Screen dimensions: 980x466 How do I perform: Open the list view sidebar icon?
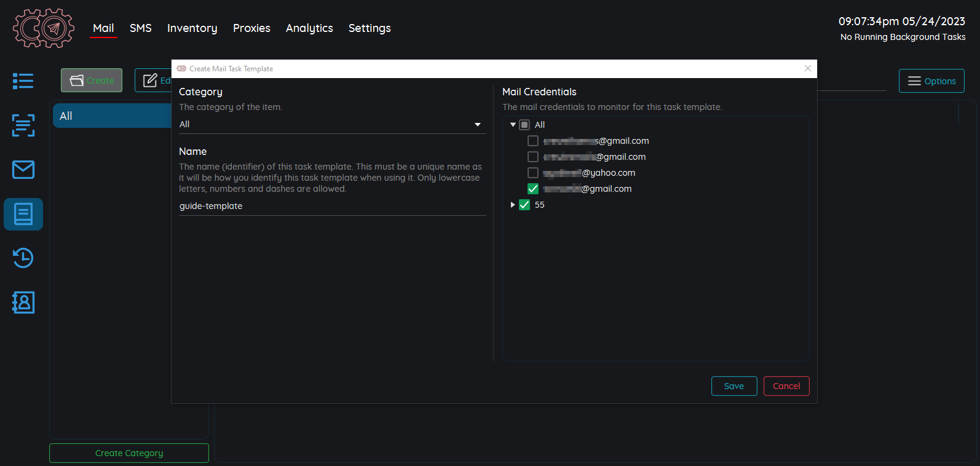(x=23, y=81)
